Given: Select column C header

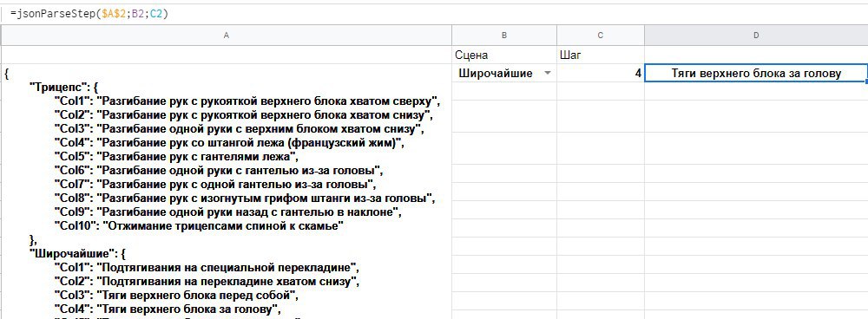Looking at the screenshot, I should point(601,36).
